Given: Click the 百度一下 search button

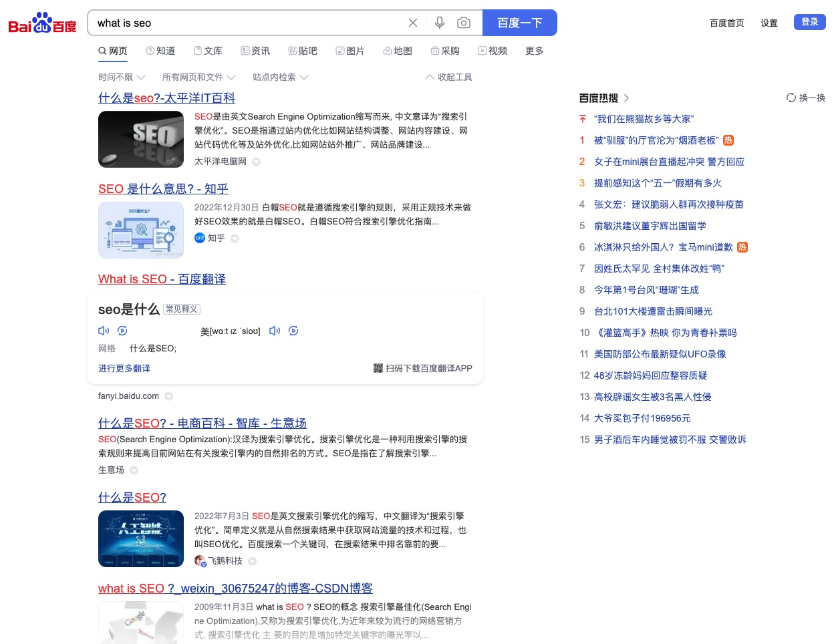Looking at the screenshot, I should pyautogui.click(x=520, y=23).
